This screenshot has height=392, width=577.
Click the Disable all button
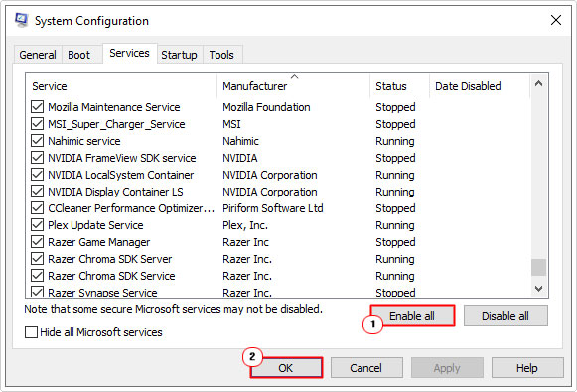(x=505, y=316)
